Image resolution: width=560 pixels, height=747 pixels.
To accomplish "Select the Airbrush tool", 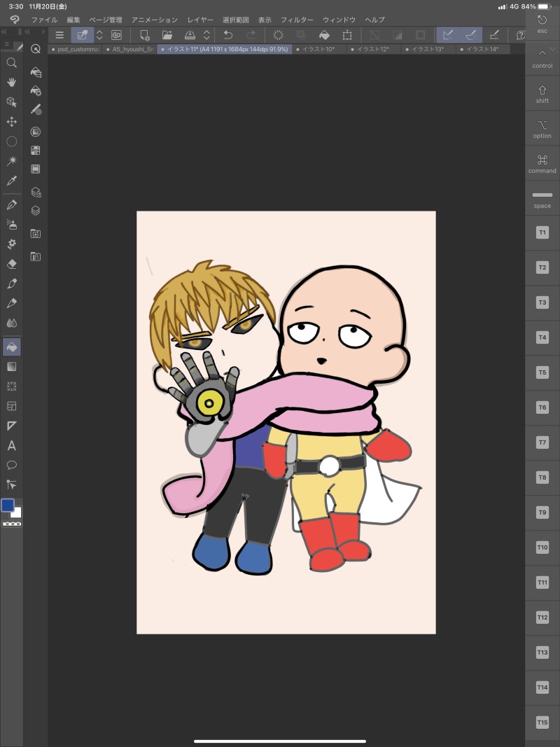I will tap(11, 225).
